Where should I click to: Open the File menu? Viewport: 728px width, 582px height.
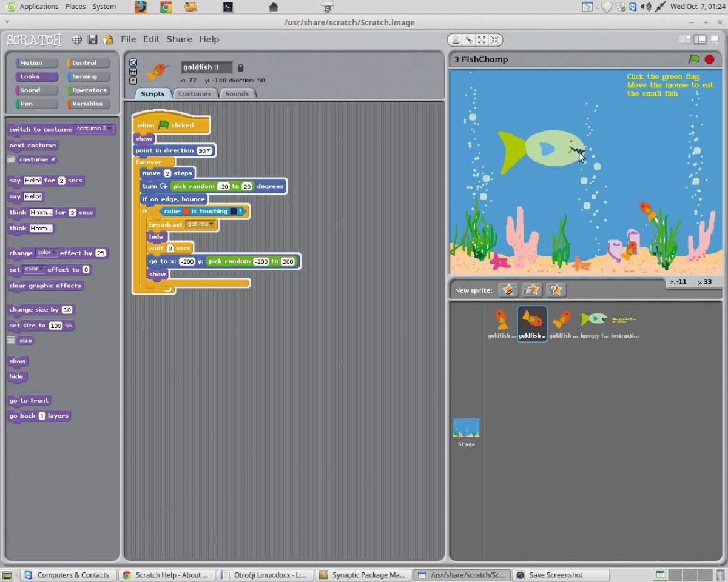[129, 39]
